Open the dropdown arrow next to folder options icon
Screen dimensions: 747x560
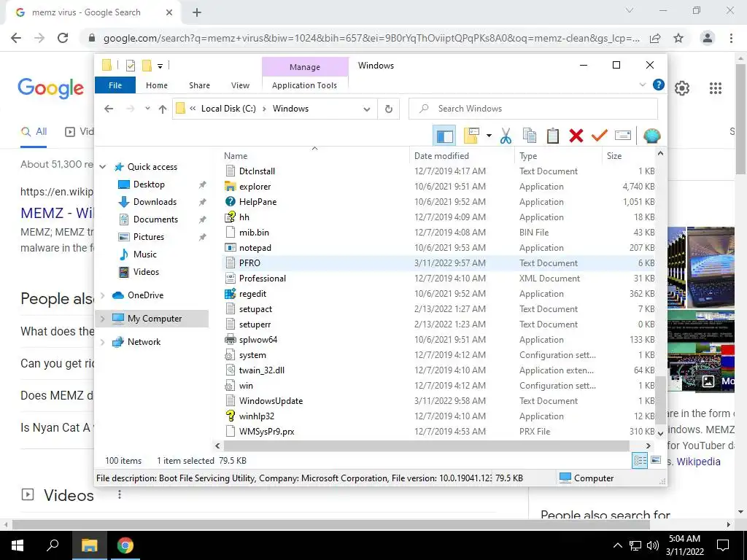pyautogui.click(x=489, y=136)
